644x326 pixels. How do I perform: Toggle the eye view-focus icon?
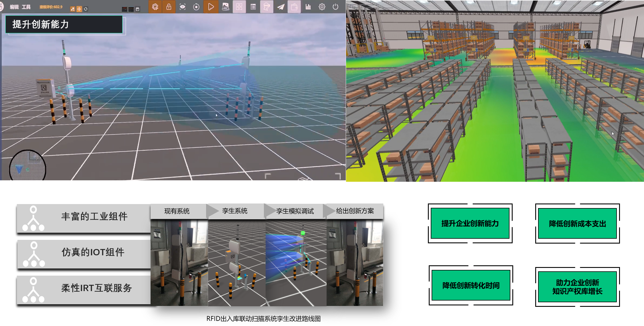point(183,7)
